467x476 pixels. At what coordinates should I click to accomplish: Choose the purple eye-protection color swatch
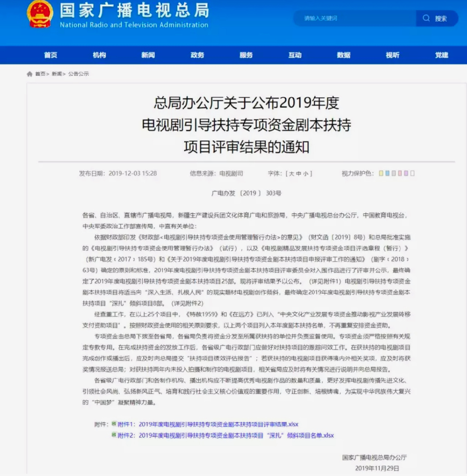406,173
